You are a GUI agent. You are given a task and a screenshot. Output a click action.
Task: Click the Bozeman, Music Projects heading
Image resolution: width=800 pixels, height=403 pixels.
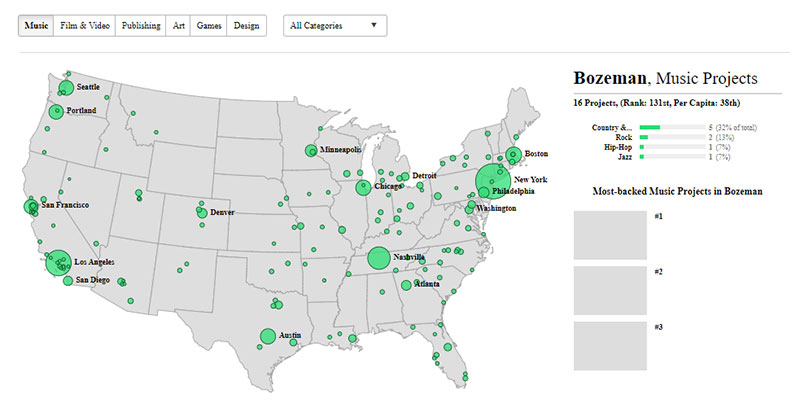(665, 78)
